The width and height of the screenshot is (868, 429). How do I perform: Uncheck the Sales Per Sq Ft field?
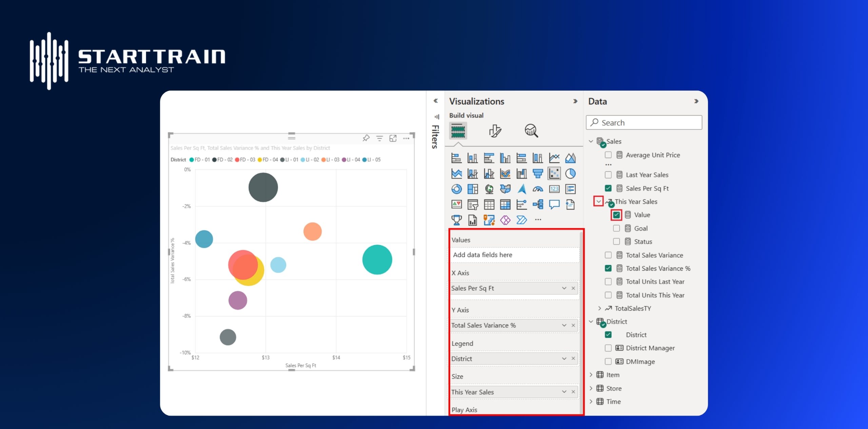point(608,188)
